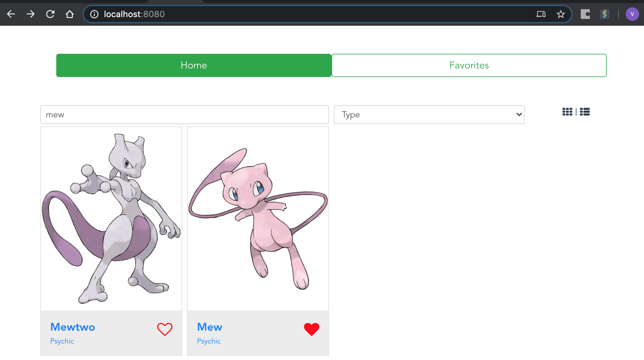Image resolution: width=644 pixels, height=360 pixels.
Task: Click the Mewtwo name link
Action: pos(72,327)
